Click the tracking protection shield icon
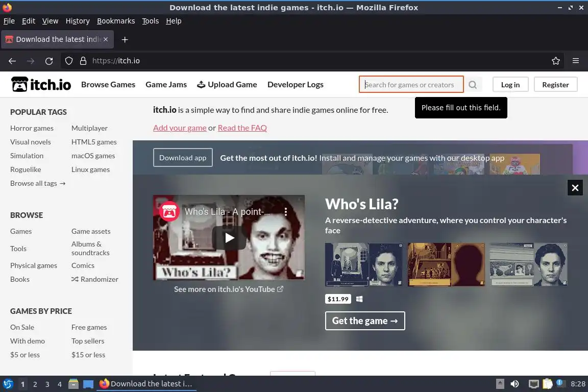Viewport: 588px width, 392px height. (68, 61)
